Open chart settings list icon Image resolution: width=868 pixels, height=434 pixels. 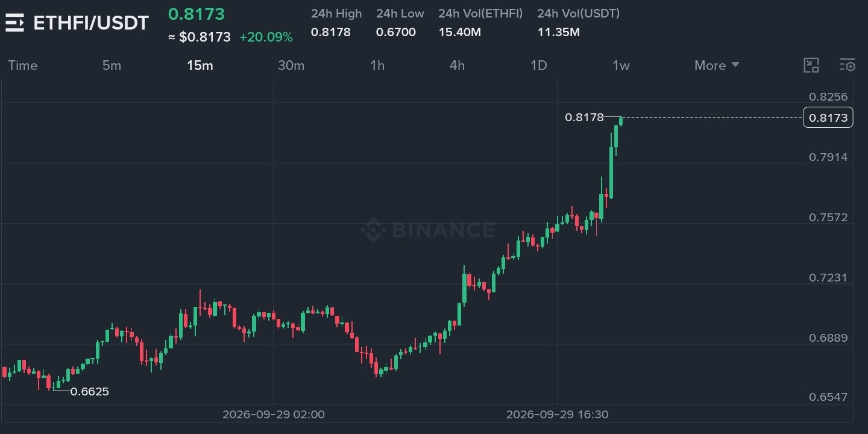[848, 65]
